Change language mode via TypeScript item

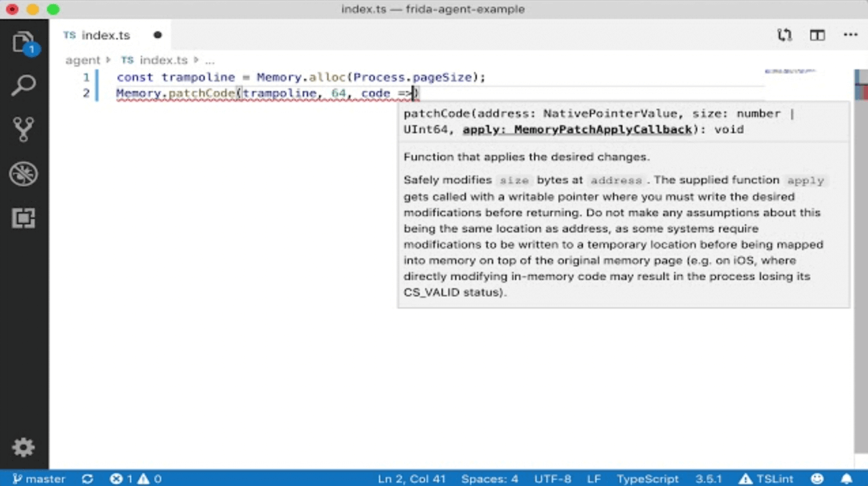(648, 479)
